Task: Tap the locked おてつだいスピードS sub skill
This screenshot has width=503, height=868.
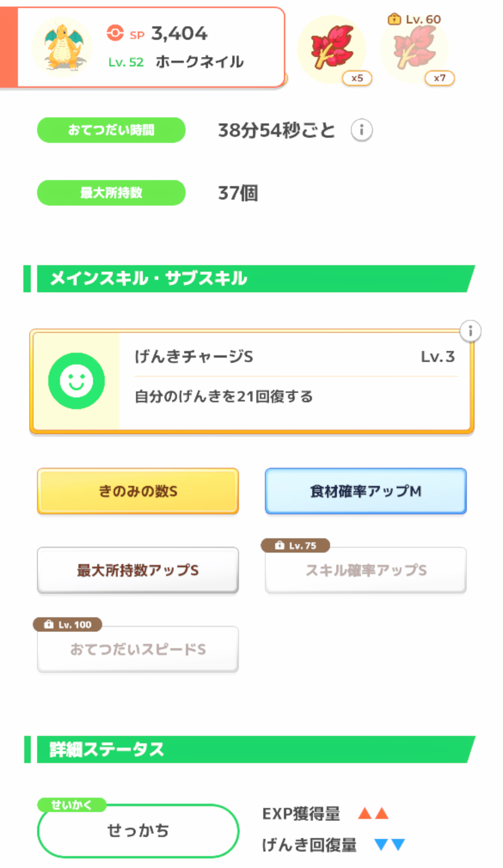Action: point(138,649)
